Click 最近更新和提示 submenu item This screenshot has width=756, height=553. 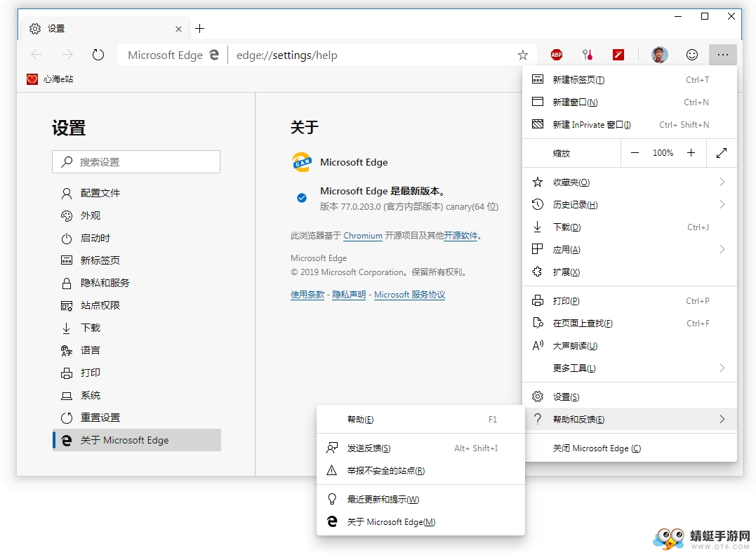tap(420, 500)
